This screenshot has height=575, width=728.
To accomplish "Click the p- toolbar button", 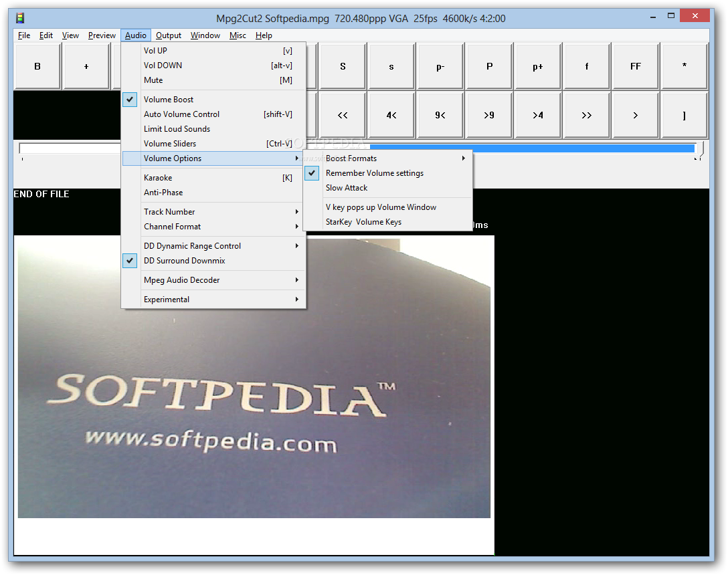I will point(440,66).
